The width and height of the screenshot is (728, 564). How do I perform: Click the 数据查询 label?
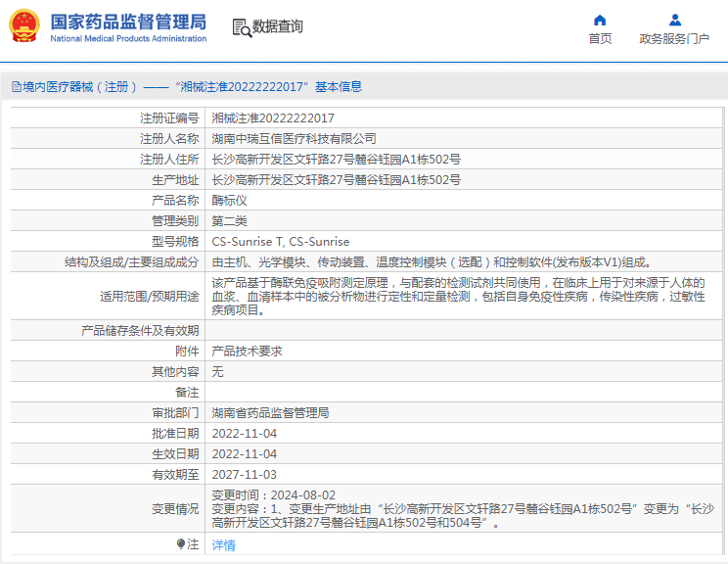point(277,26)
